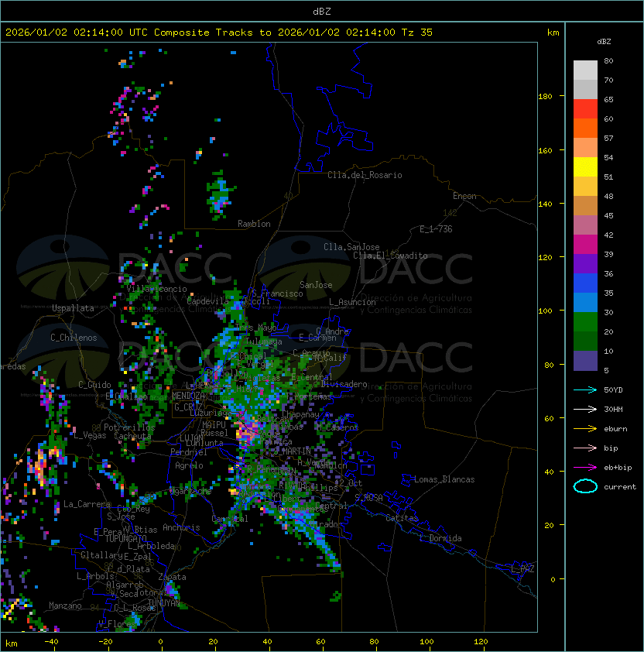Click the L_Dormida place label
The width and height of the screenshot is (644, 652).
click(x=440, y=538)
